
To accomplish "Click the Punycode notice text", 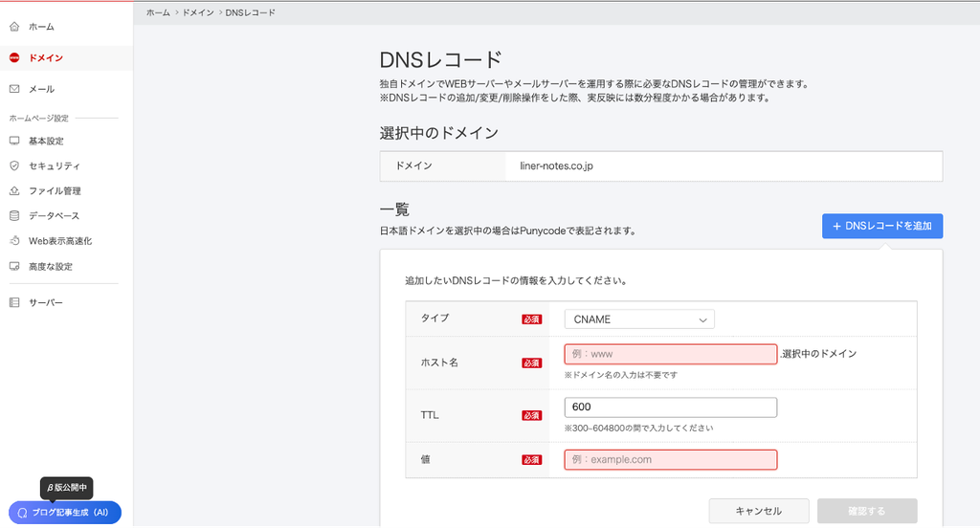I will (x=509, y=231).
